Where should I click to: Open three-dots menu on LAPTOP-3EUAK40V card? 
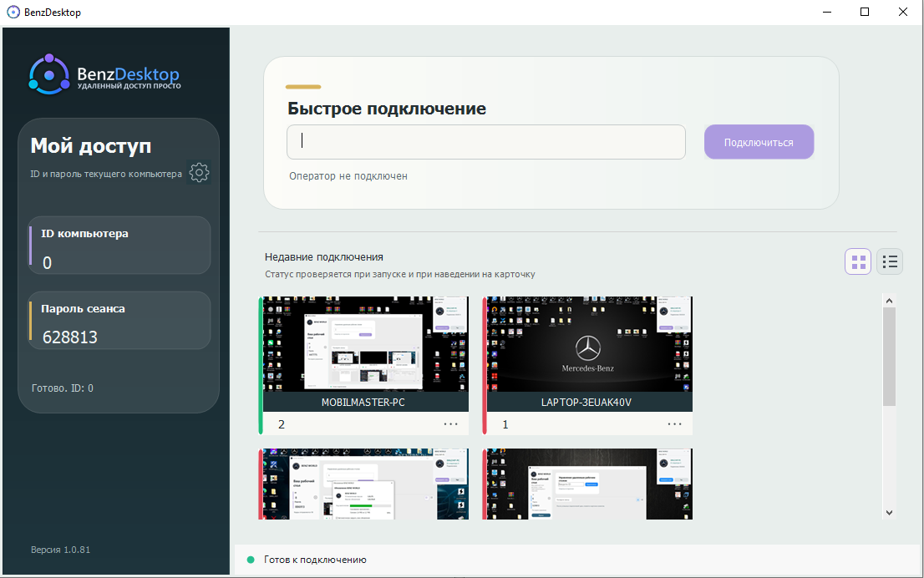click(675, 424)
